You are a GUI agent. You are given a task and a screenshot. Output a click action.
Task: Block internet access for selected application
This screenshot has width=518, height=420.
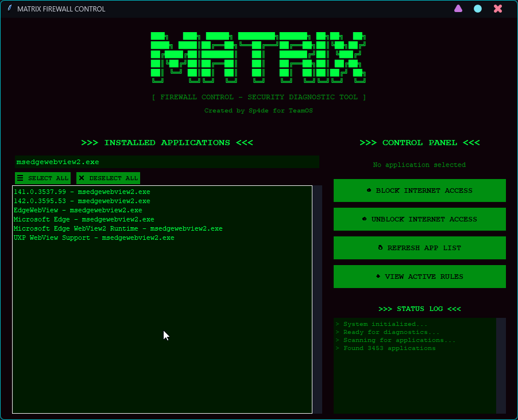419,190
